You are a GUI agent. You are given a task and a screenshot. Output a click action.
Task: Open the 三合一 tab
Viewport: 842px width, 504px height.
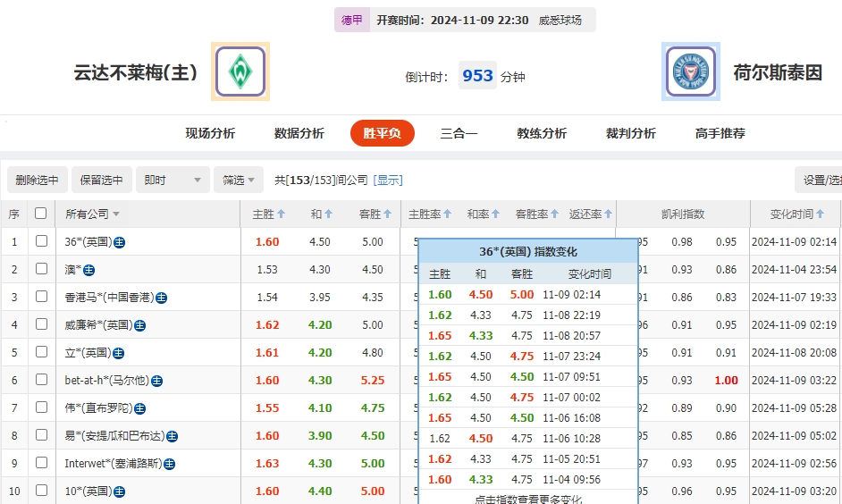pyautogui.click(x=459, y=133)
